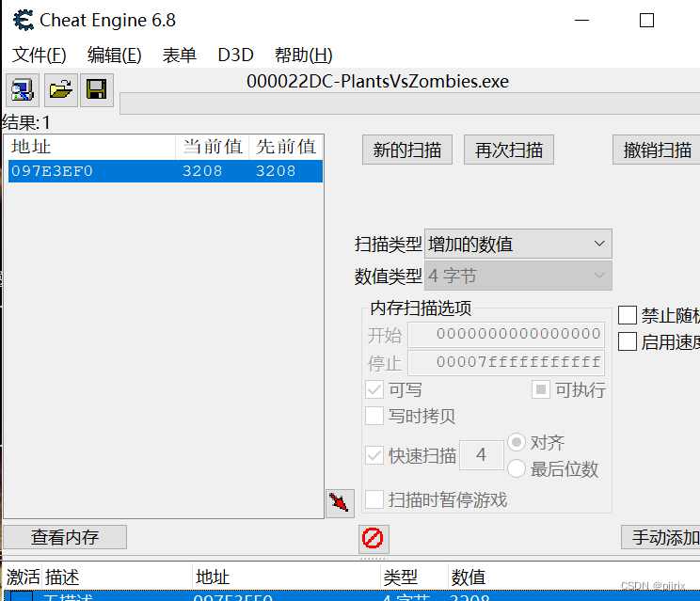This screenshot has width=700, height=601.
Task: Toggle the 可写 checkbox
Action: (374, 390)
